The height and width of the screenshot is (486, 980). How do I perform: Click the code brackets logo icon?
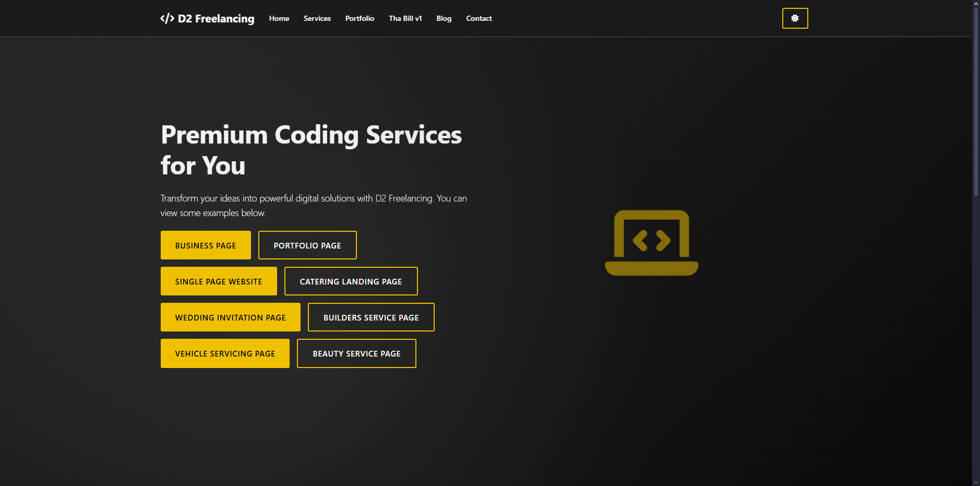[167, 19]
